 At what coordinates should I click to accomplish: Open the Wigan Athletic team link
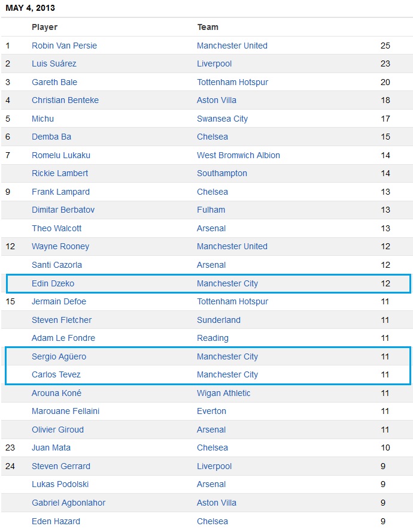point(223,393)
